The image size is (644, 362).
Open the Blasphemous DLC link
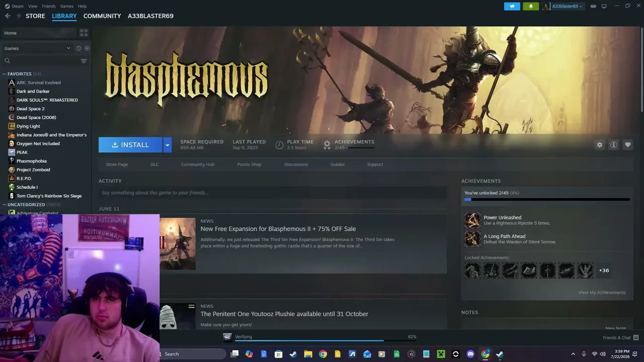click(x=154, y=164)
